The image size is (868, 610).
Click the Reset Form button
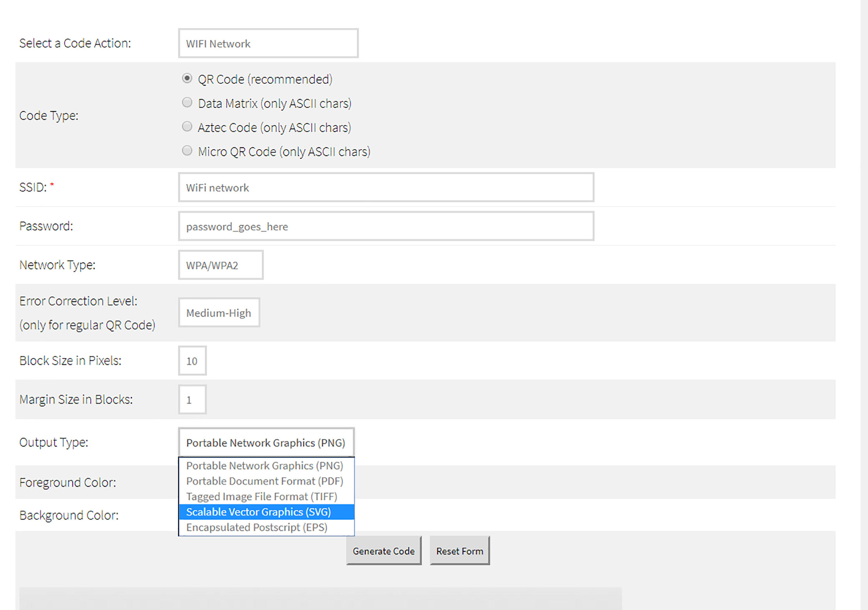(459, 551)
